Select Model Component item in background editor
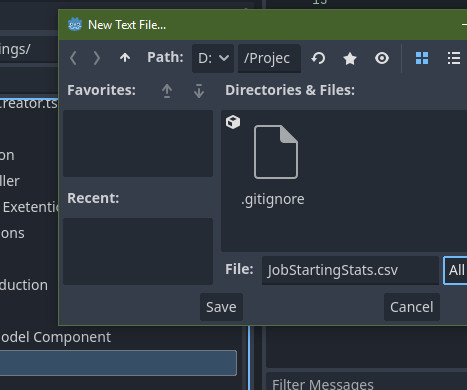 point(55,337)
